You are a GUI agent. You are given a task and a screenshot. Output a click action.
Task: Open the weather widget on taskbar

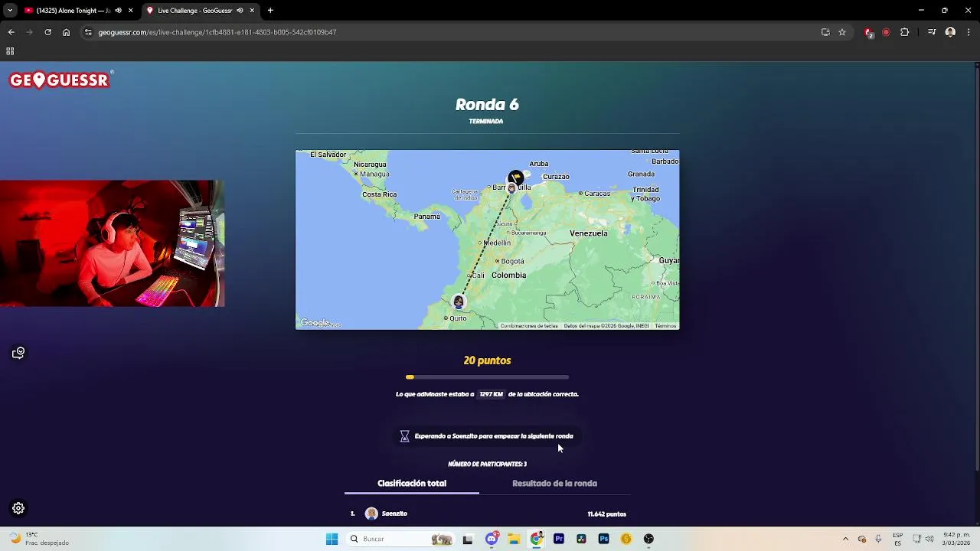(40, 539)
